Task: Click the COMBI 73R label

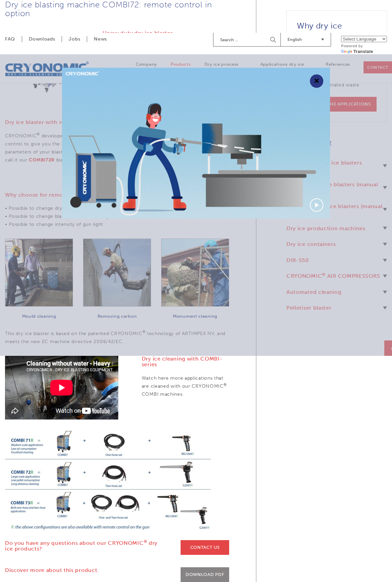Action: [22, 503]
